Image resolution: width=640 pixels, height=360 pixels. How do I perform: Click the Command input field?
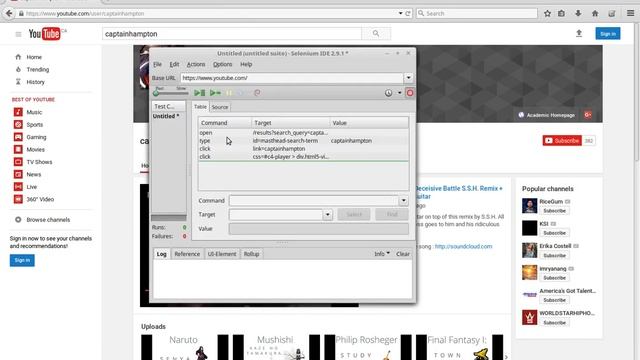pos(313,201)
